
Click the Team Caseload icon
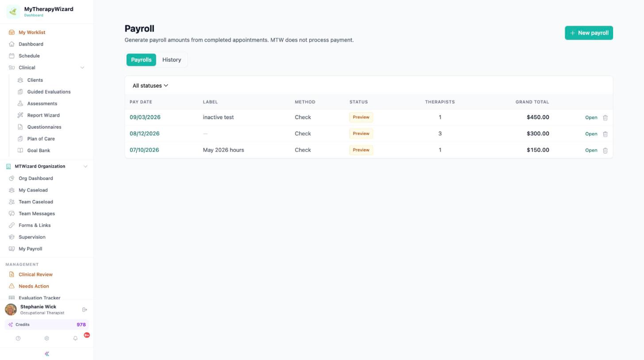click(x=11, y=202)
